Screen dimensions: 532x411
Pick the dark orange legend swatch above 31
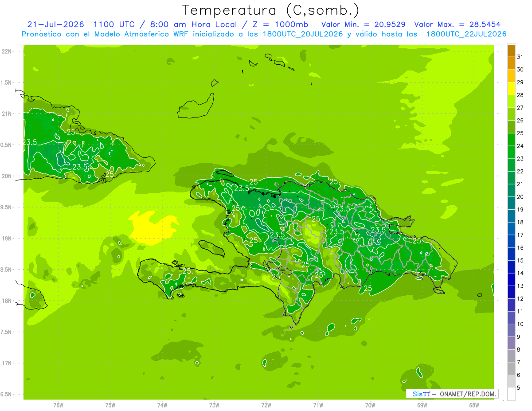pos(511,51)
